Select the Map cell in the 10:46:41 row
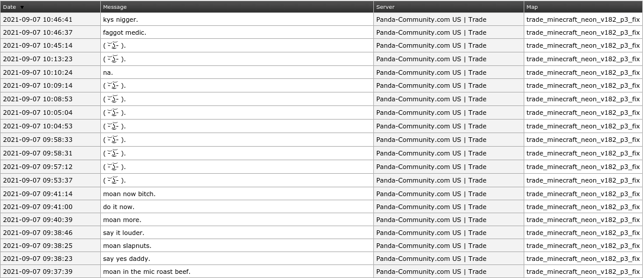 click(583, 19)
